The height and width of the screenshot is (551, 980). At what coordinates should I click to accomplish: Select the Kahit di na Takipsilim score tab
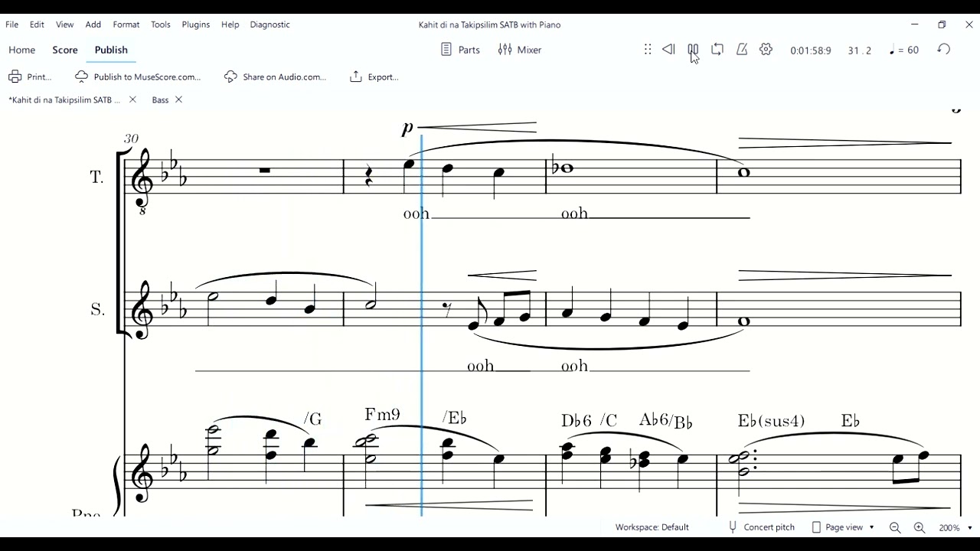[65, 100]
